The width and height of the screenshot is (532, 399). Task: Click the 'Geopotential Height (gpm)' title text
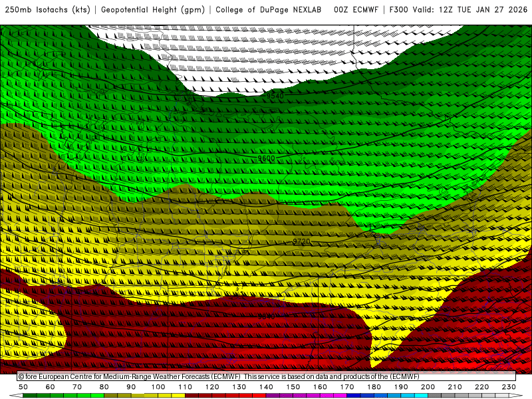pyautogui.click(x=153, y=9)
